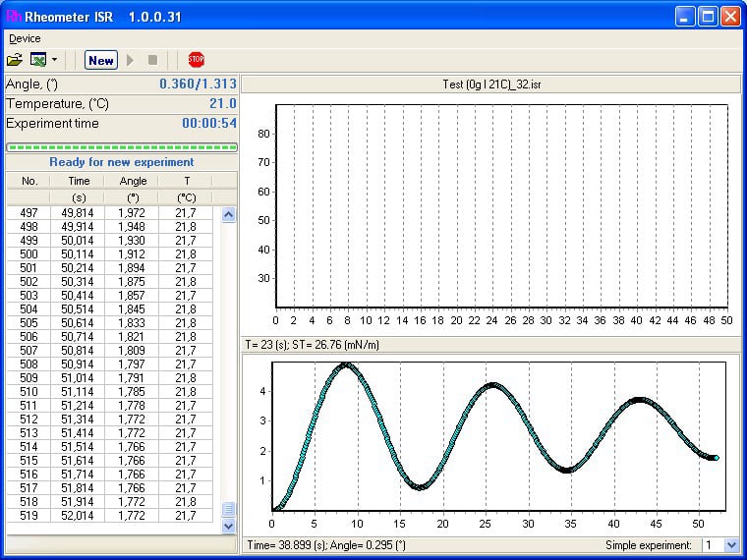This screenshot has height=560, width=747.
Task: Click the 'T= 23 (s); ST= 26.76' readout
Action: (312, 344)
